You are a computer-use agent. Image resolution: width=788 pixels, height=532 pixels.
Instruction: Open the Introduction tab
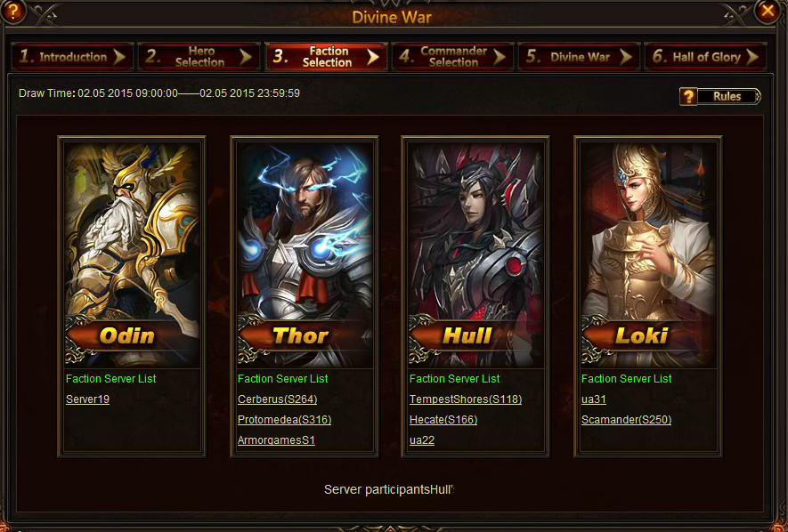tap(72, 57)
